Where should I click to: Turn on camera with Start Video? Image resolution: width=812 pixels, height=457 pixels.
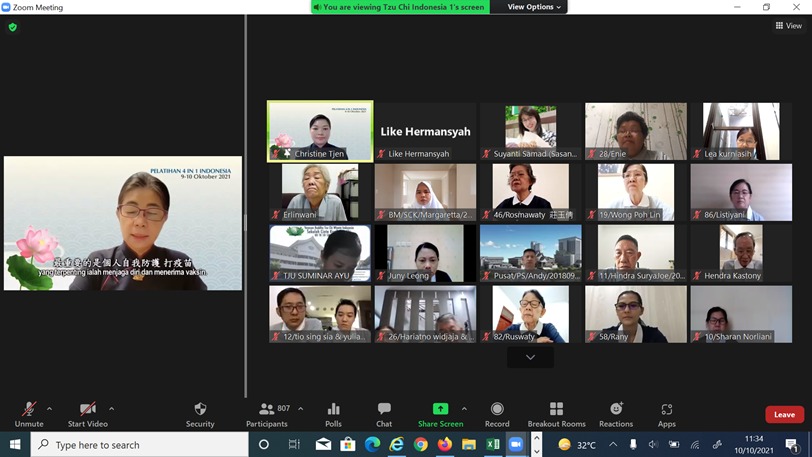click(88, 415)
